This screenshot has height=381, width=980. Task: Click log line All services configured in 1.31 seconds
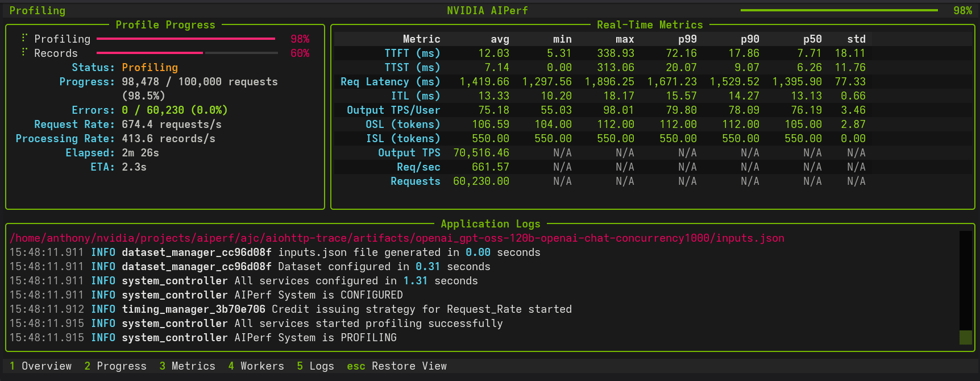pyautogui.click(x=243, y=281)
